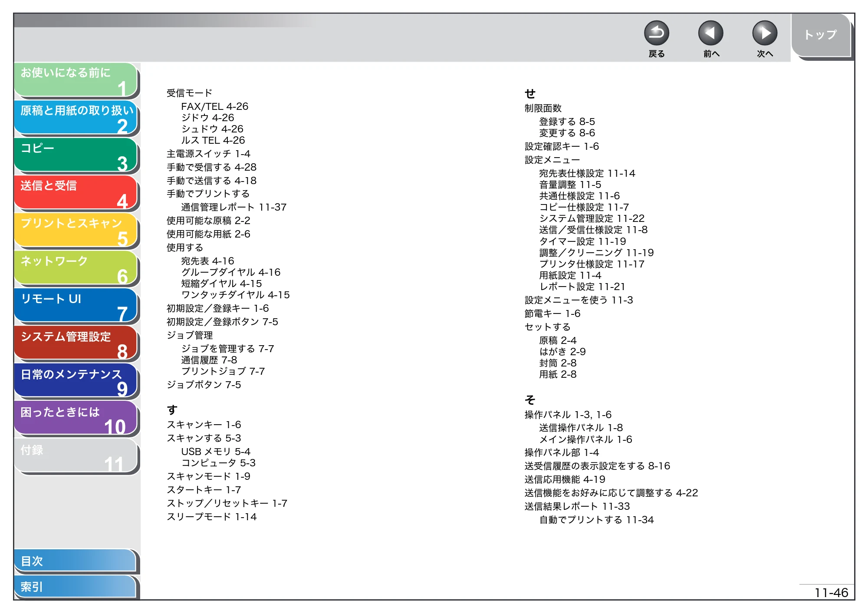868x614 pixels.
Task: Open chapter 5 プリントとスキャン tab
Action: coord(76,231)
